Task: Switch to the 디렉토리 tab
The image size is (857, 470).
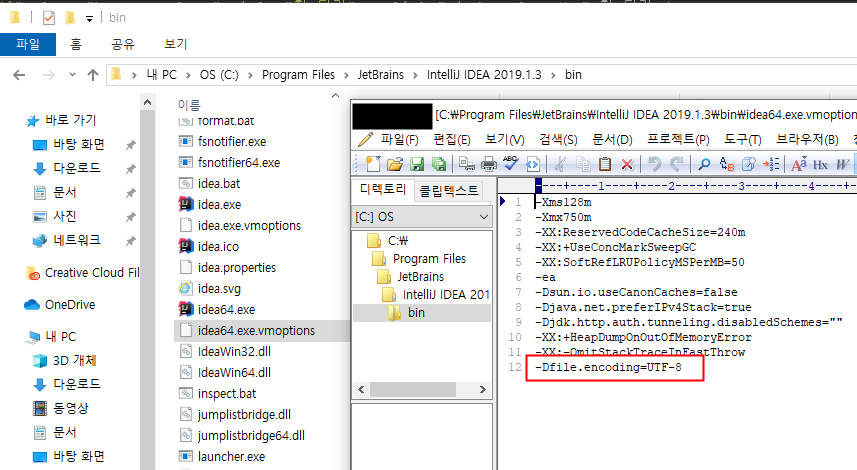Action: click(383, 190)
